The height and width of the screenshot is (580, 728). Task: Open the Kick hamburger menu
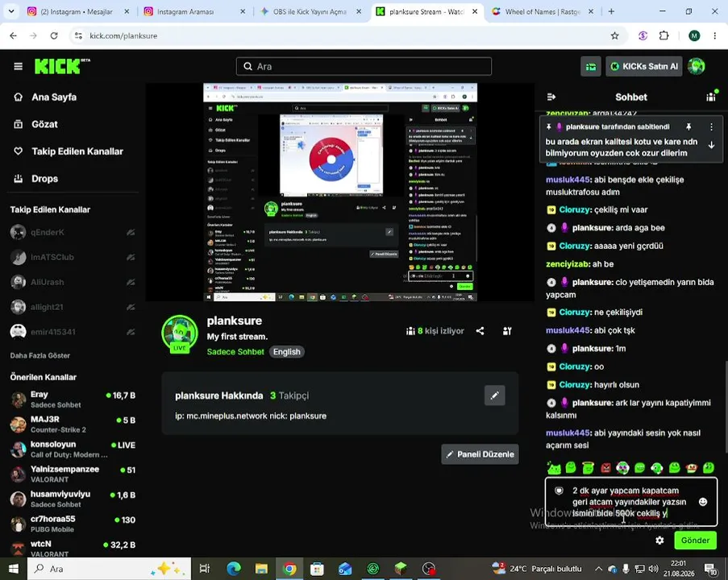[x=18, y=66]
